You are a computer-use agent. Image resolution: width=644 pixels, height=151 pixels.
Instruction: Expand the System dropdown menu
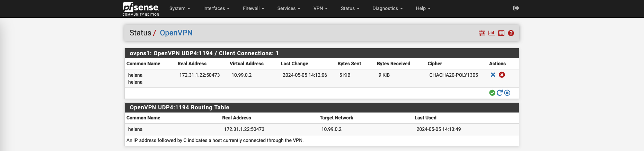pos(179,9)
